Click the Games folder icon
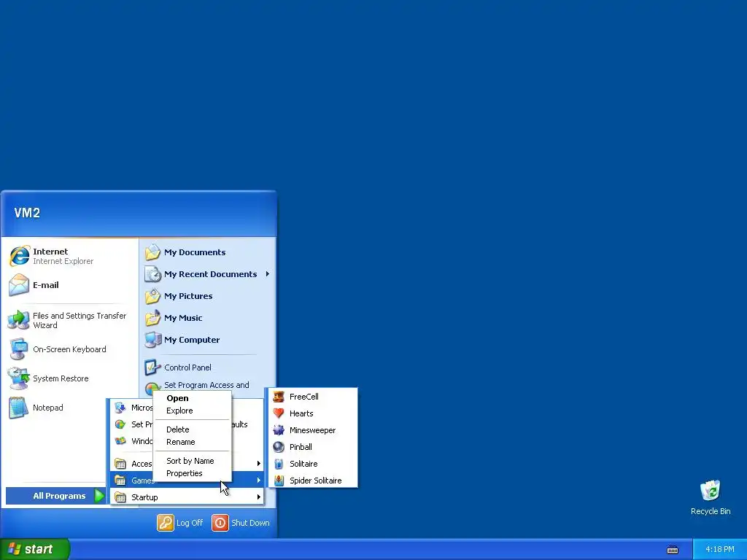Image resolution: width=747 pixels, height=560 pixels. tap(120, 481)
